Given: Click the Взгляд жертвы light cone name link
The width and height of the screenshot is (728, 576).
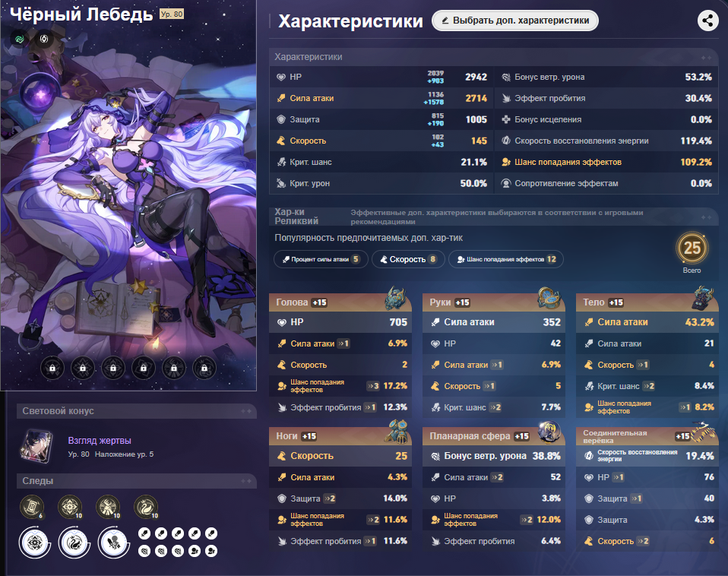Looking at the screenshot, I should 100,441.
